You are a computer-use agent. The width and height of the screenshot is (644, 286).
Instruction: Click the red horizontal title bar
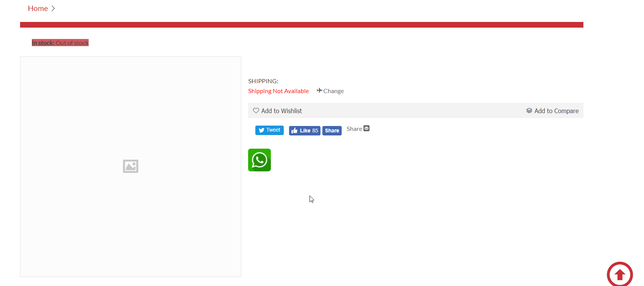point(302,25)
